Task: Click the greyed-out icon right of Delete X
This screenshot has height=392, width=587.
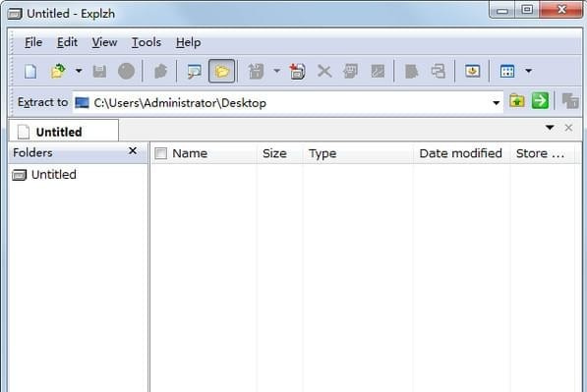Action: click(351, 71)
